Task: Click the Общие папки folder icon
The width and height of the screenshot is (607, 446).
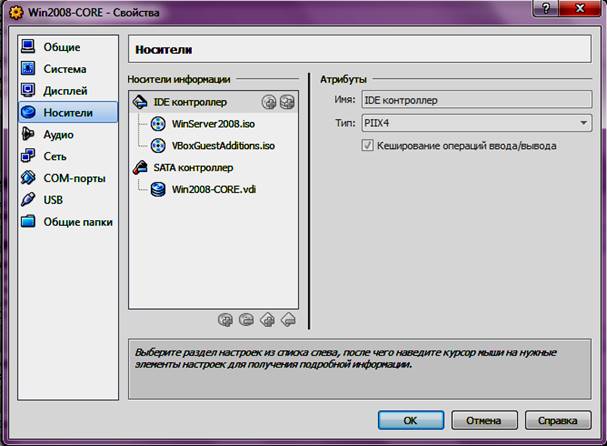Action: pos(28,221)
